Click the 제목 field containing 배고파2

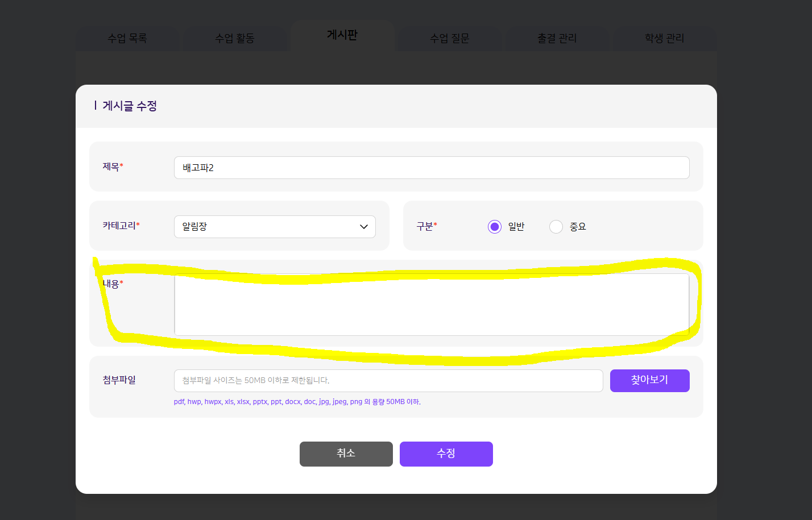(431, 168)
